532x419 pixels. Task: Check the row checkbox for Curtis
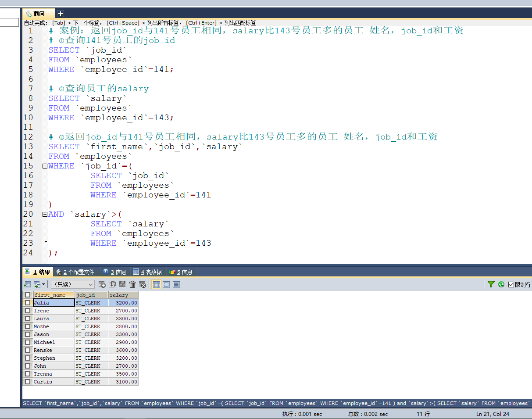[x=28, y=382]
